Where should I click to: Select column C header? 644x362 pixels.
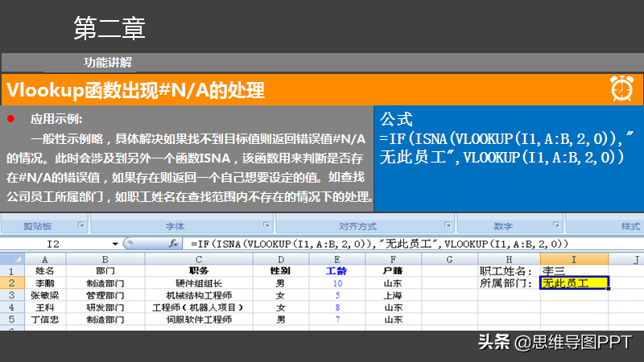click(199, 259)
